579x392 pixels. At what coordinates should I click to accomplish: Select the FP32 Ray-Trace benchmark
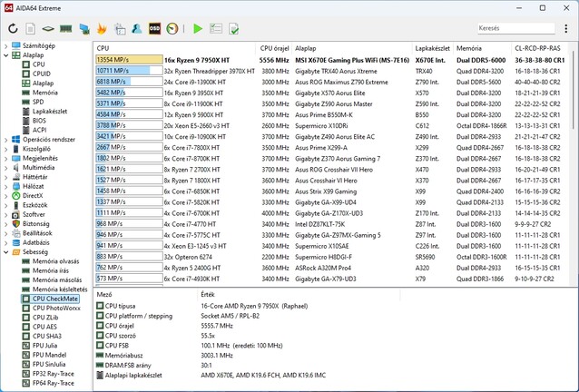click(x=54, y=374)
